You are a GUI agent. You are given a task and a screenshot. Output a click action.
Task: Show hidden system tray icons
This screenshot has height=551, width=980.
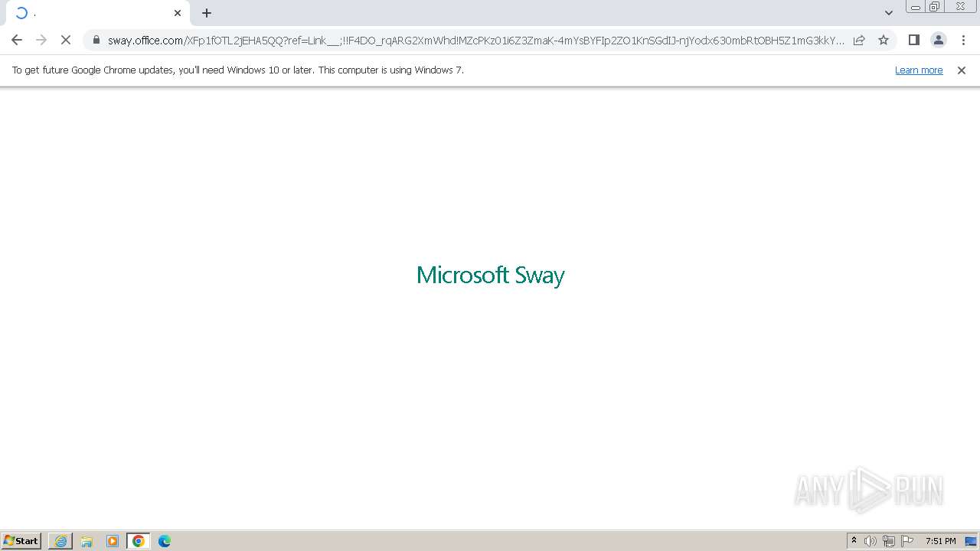click(854, 541)
